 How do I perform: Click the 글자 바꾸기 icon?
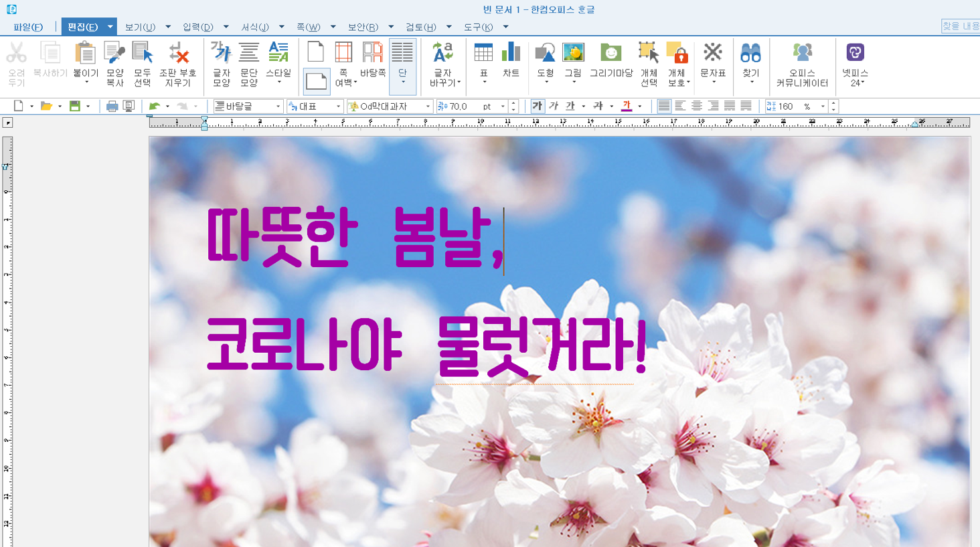[443, 53]
